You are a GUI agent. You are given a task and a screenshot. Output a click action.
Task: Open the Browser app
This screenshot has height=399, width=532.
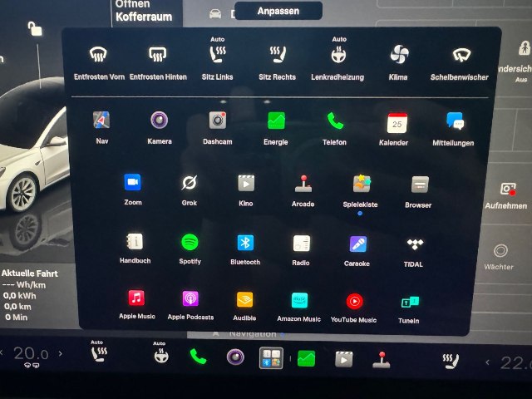420,185
